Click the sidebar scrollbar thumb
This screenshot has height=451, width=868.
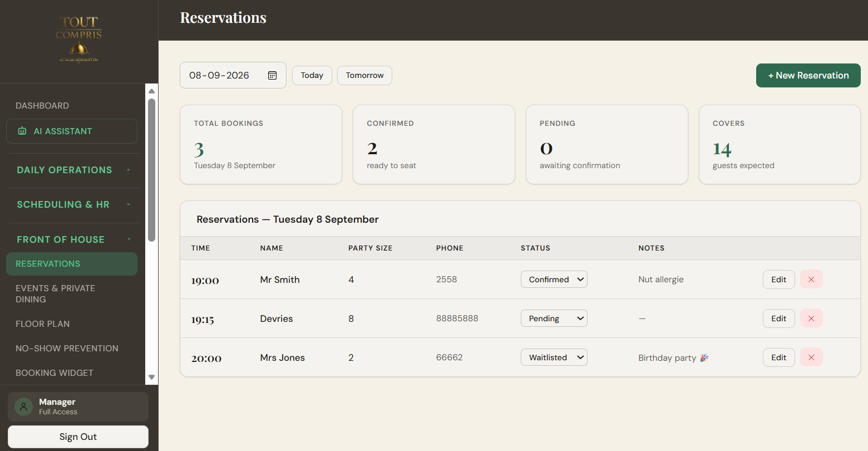(x=151, y=170)
